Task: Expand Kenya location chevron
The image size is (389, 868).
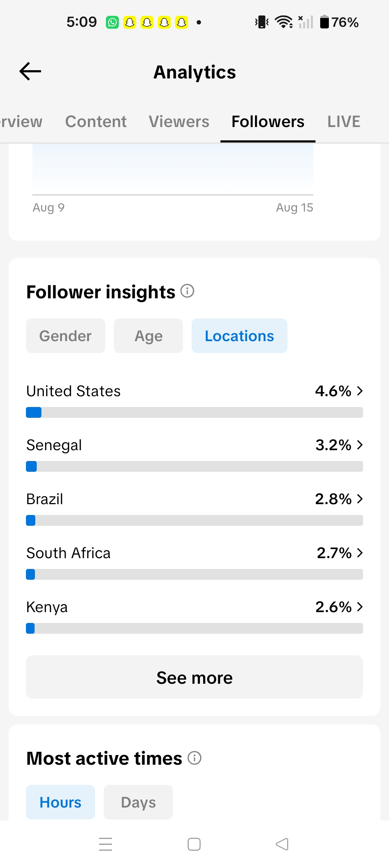Action: [359, 607]
